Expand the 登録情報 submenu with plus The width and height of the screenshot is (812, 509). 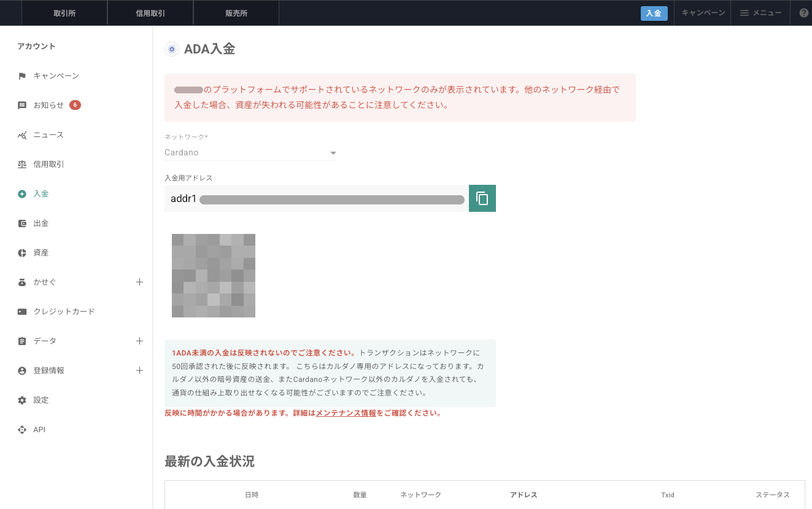click(x=139, y=371)
